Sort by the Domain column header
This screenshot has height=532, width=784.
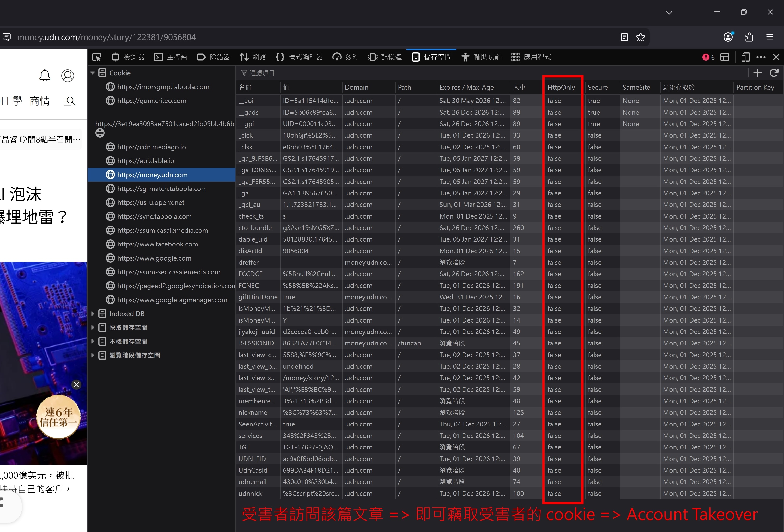coord(368,87)
